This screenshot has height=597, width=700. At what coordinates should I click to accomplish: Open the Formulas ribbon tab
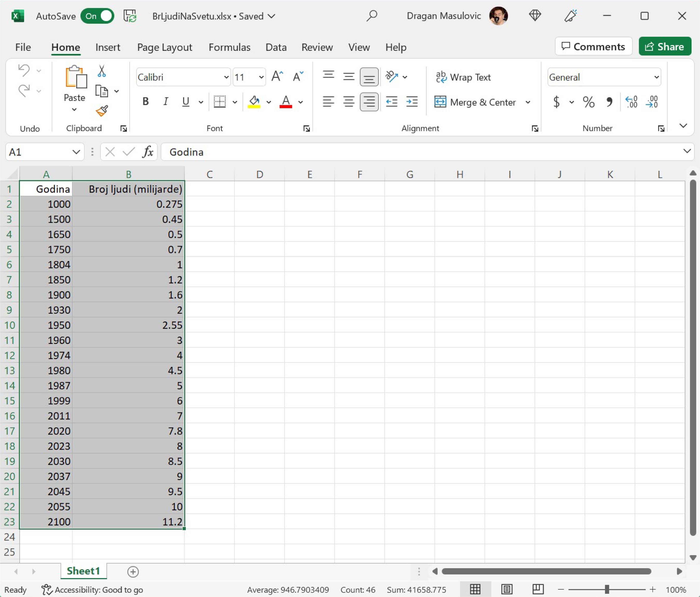(x=229, y=47)
